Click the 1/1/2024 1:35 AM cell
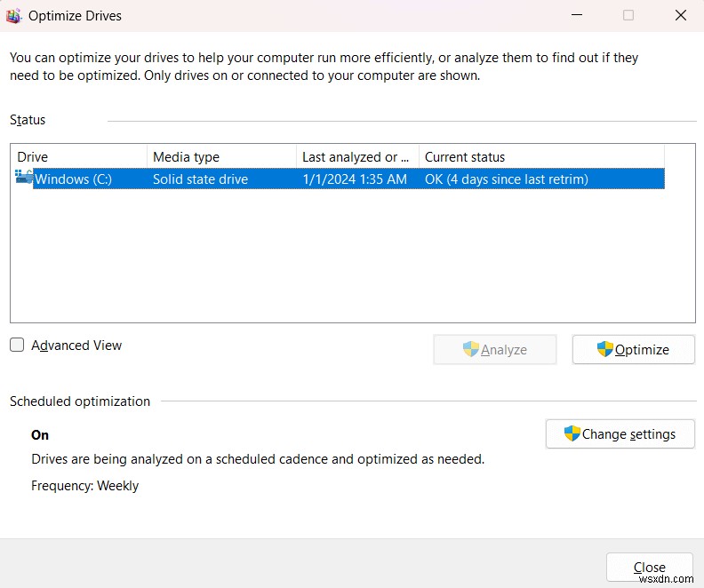Viewport: 704px width, 588px height. [x=355, y=179]
